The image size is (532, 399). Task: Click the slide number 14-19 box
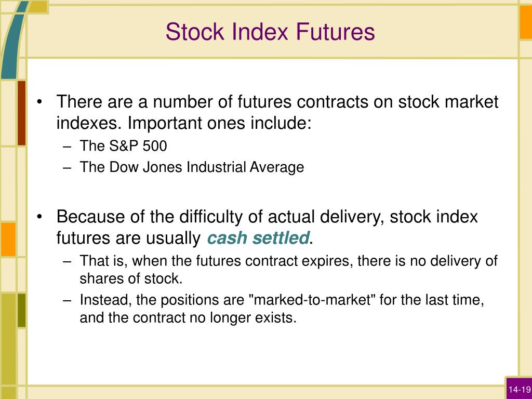[519, 389]
